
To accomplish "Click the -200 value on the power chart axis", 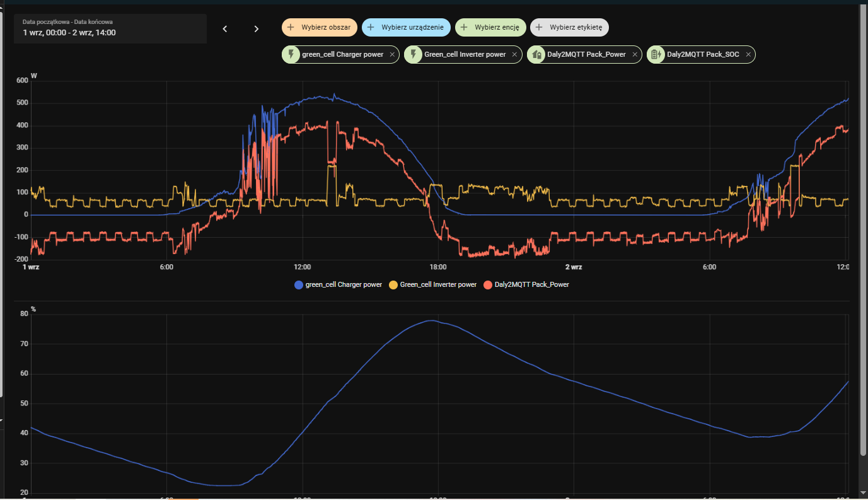I will [21, 259].
